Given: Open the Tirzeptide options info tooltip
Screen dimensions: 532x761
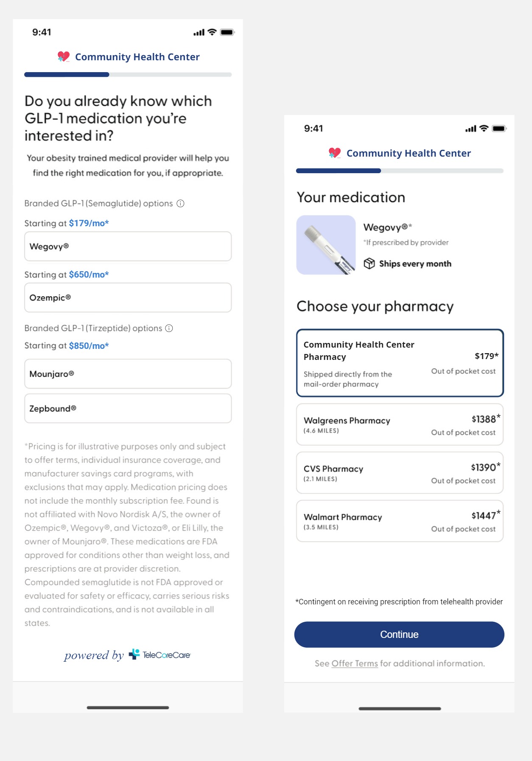Looking at the screenshot, I should (x=169, y=328).
